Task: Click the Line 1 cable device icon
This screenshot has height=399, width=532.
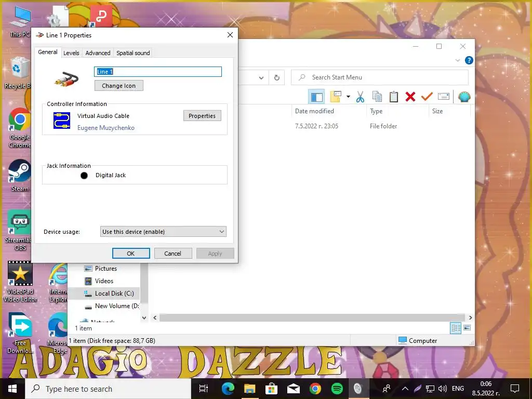Action: tap(66, 79)
